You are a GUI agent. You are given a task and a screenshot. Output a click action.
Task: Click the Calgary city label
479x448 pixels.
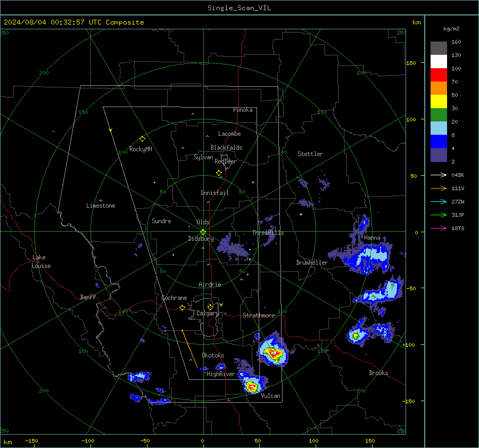[x=208, y=313]
